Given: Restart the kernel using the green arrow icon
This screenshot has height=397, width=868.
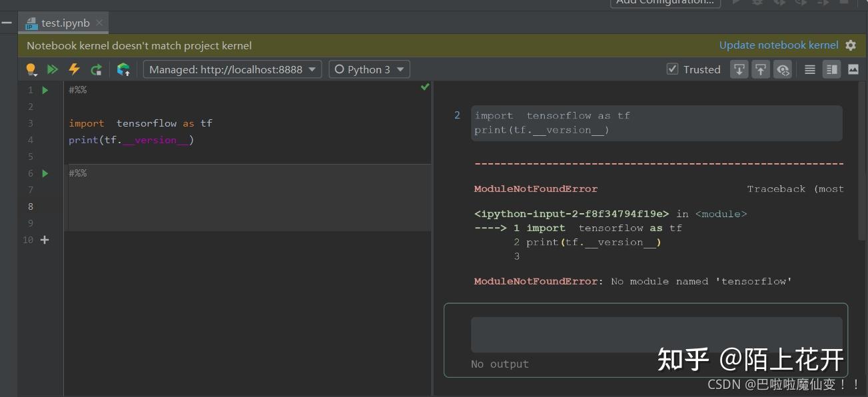Looking at the screenshot, I should tap(95, 69).
